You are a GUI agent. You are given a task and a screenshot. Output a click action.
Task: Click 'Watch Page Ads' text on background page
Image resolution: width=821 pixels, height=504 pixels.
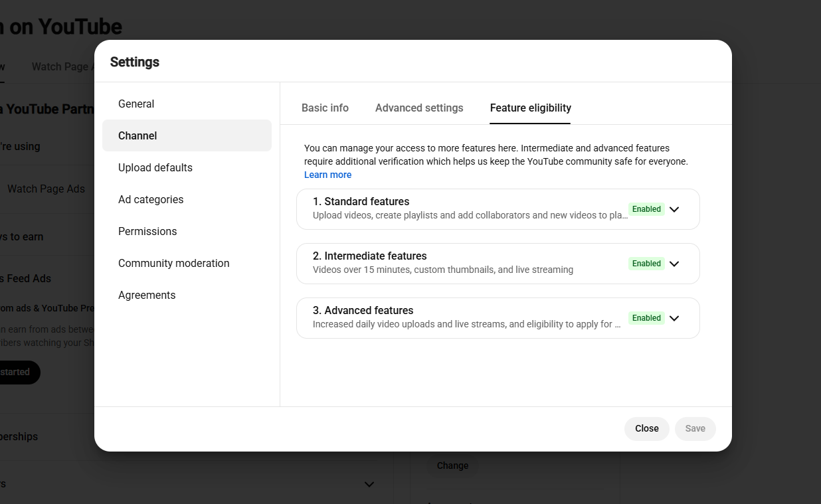(x=46, y=189)
